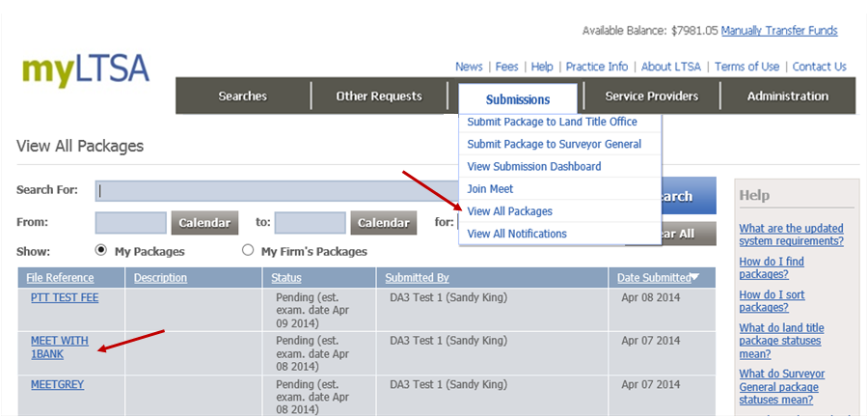This screenshot has height=417, width=868.
Task: Click the Search For text field
Action: tap(277, 191)
